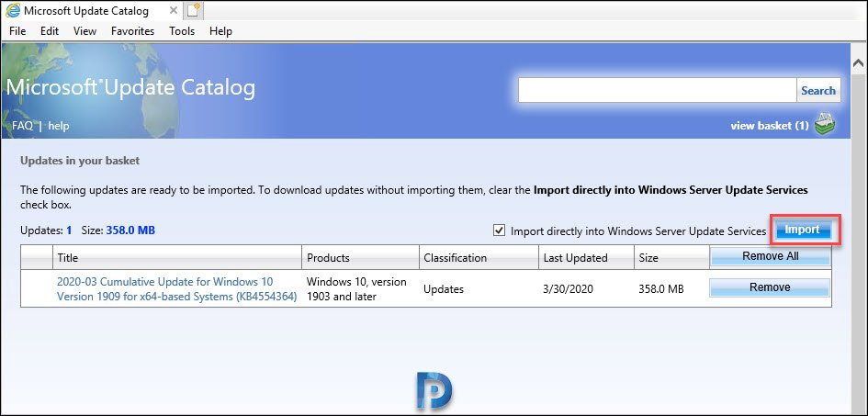The width and height of the screenshot is (868, 416).
Task: Open the FAQ link
Action: 22,126
